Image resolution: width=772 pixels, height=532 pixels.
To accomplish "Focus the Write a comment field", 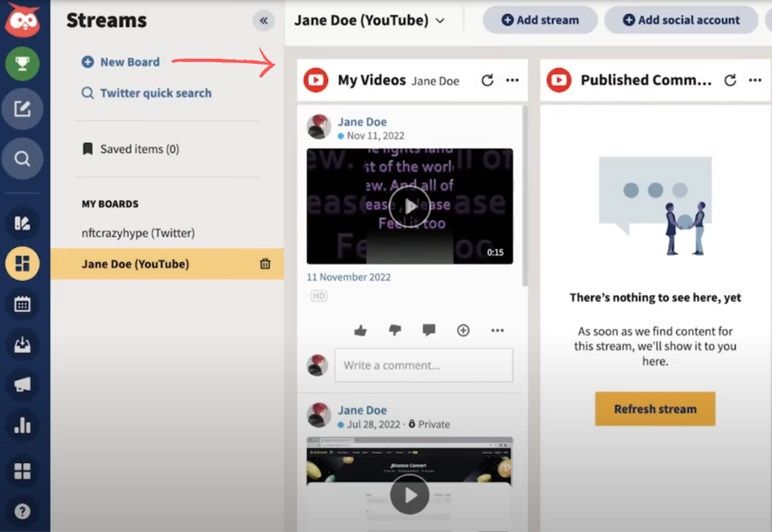I will pos(423,366).
